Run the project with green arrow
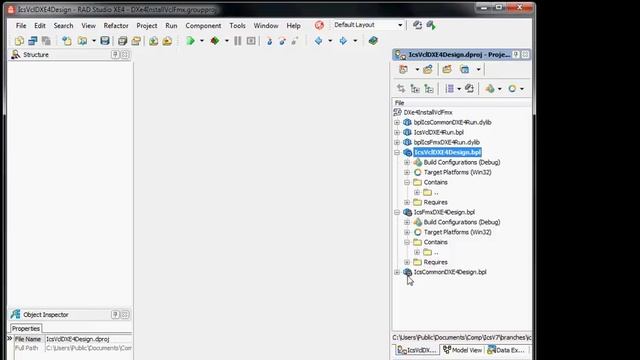Viewport: 640px width, 360px height. [190, 41]
